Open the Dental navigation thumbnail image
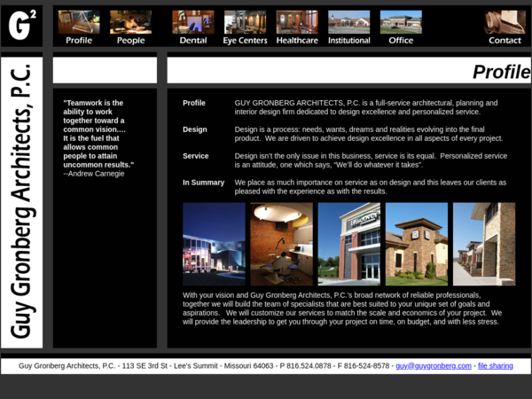Image resolution: width=532 pixels, height=399 pixels. [x=193, y=22]
